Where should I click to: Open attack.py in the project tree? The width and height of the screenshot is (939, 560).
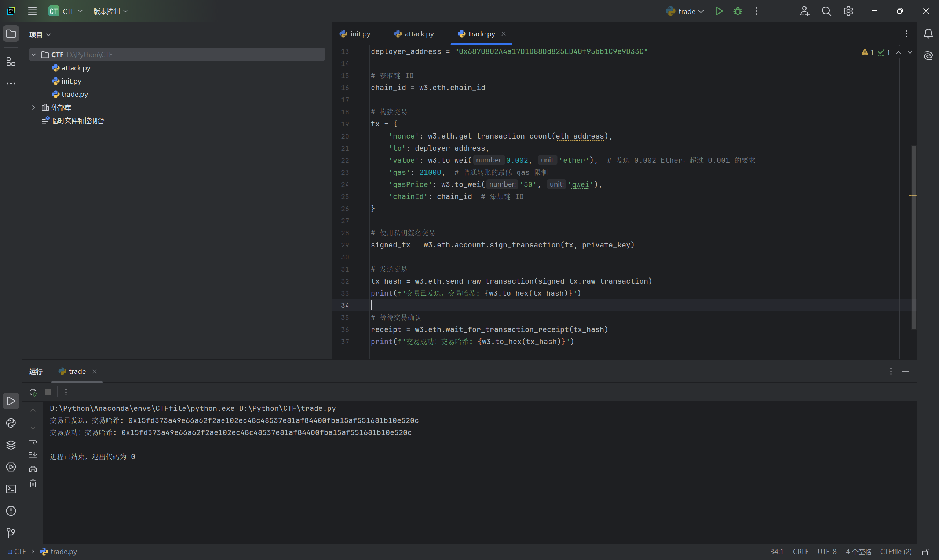click(76, 68)
